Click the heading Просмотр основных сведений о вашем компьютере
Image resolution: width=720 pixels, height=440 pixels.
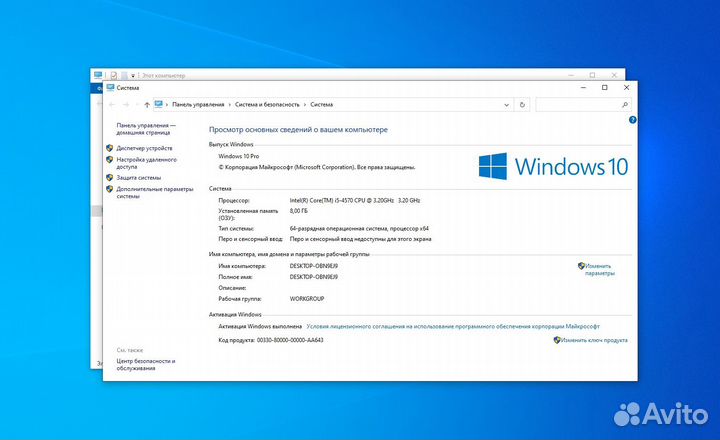(298, 130)
